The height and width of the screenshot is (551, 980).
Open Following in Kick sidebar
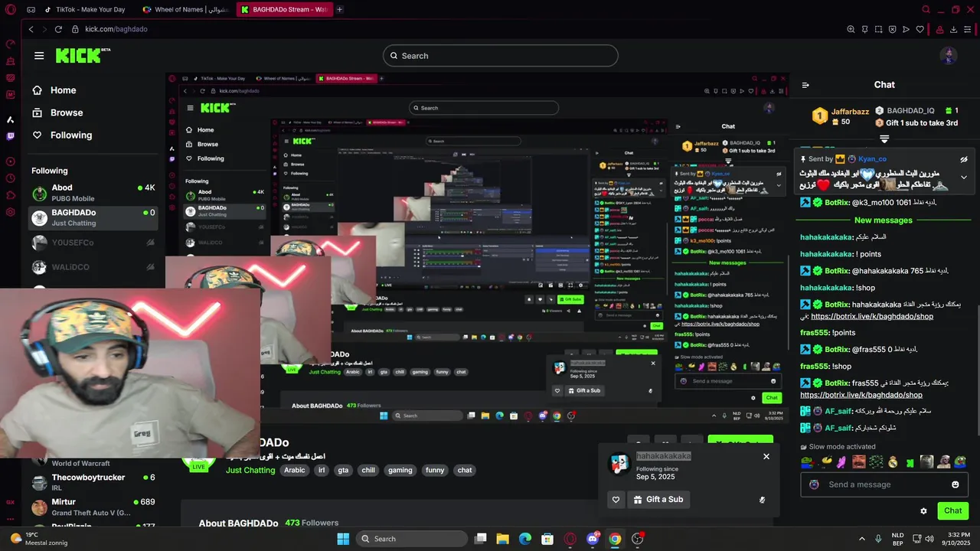point(61,135)
